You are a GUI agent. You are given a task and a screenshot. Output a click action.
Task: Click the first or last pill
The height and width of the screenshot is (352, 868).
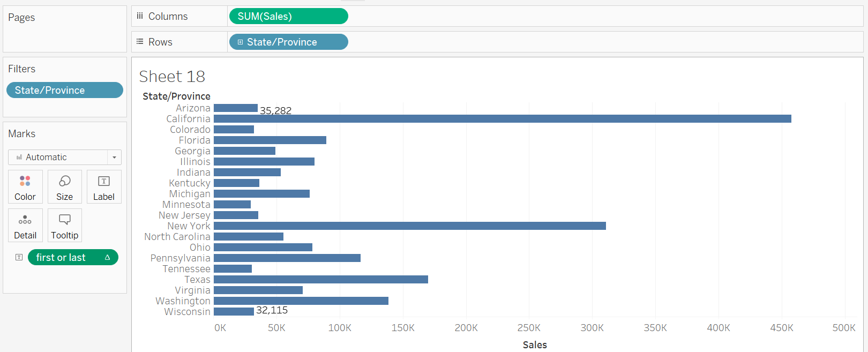point(73,257)
